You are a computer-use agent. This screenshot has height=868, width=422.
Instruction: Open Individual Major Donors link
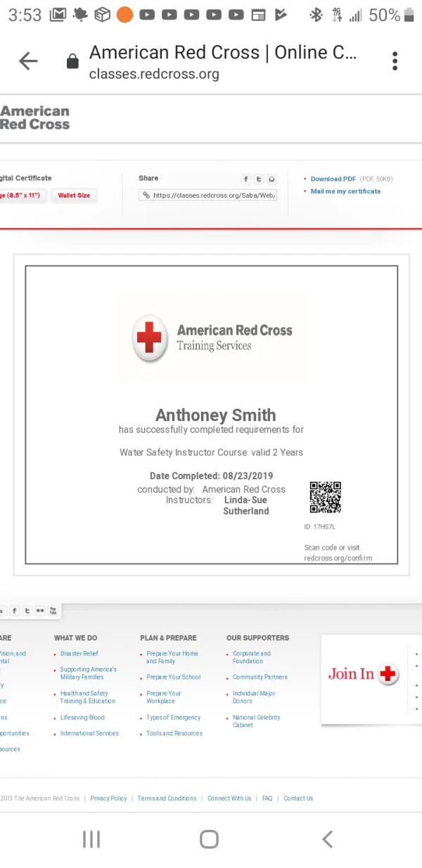pyautogui.click(x=254, y=697)
